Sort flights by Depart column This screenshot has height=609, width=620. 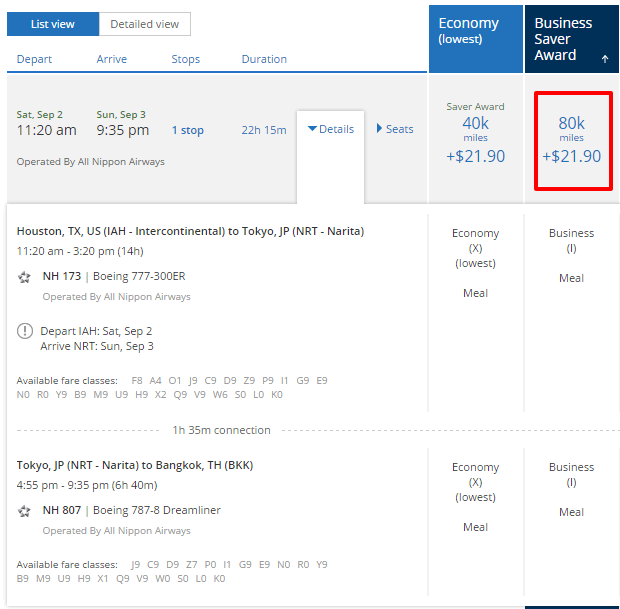tap(34, 59)
